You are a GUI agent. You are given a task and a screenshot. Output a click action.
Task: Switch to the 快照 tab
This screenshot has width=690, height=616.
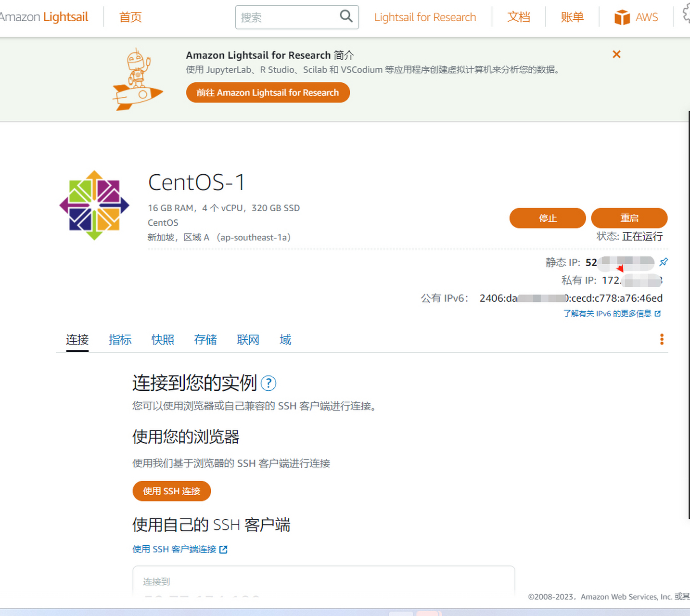pyautogui.click(x=163, y=340)
